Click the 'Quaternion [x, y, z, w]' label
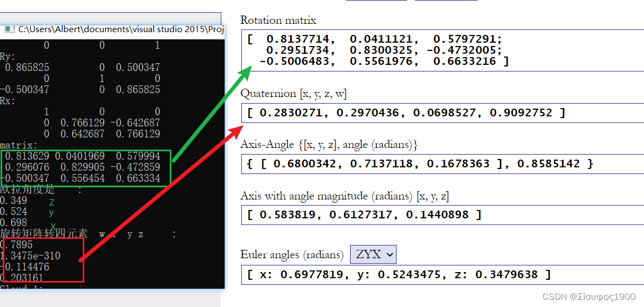This screenshot has height=307, width=644. pos(293,94)
